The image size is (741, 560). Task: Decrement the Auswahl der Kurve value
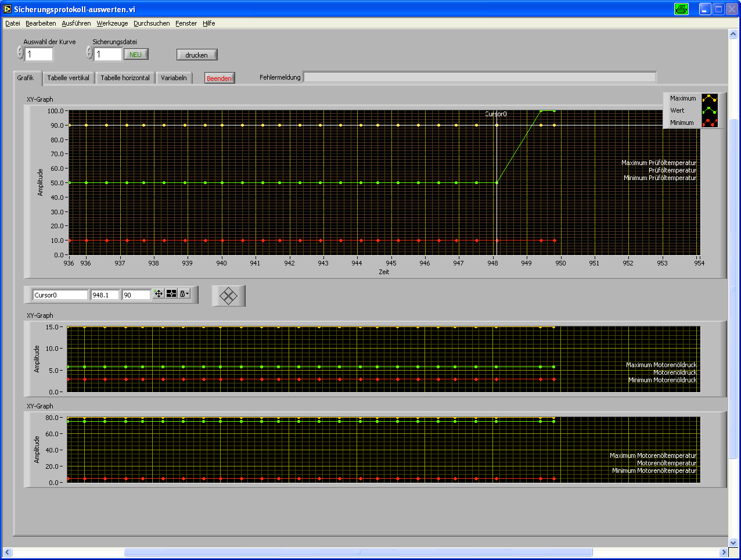pos(20,56)
